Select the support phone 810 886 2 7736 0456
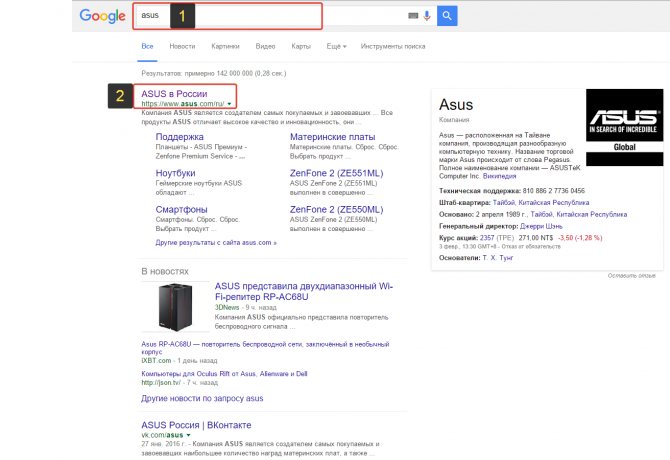The width and height of the screenshot is (670, 460). pos(554,191)
